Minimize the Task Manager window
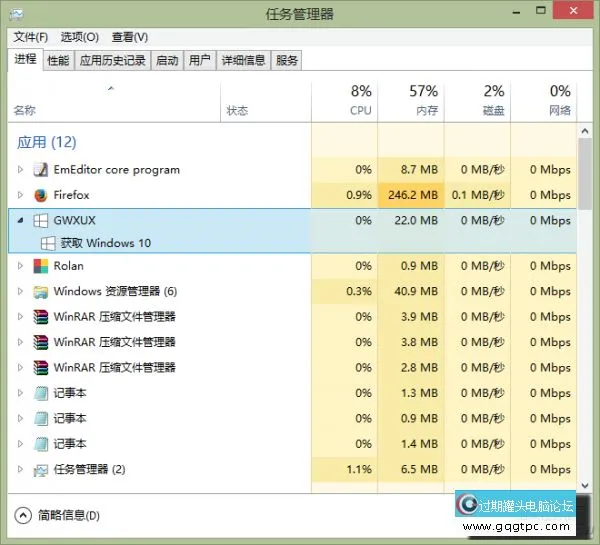Image resolution: width=600 pixels, height=545 pixels. pyautogui.click(x=516, y=11)
